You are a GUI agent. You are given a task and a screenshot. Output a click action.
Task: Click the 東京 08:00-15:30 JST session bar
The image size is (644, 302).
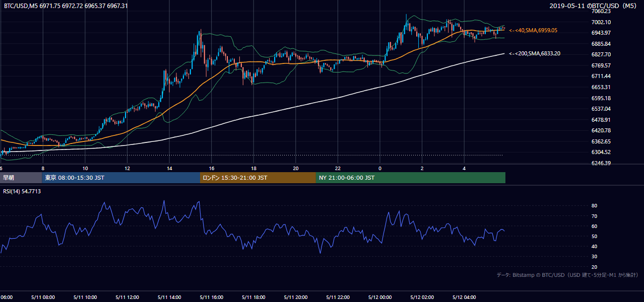click(121, 178)
